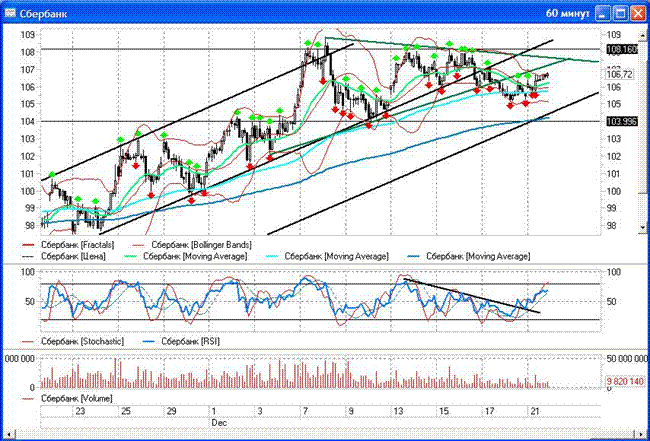
Task: Click the date label 29 on the time axis
Action: [172, 412]
